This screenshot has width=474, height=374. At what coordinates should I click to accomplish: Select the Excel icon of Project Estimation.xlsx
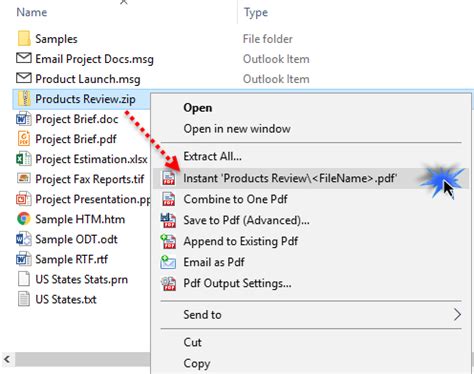(24, 159)
